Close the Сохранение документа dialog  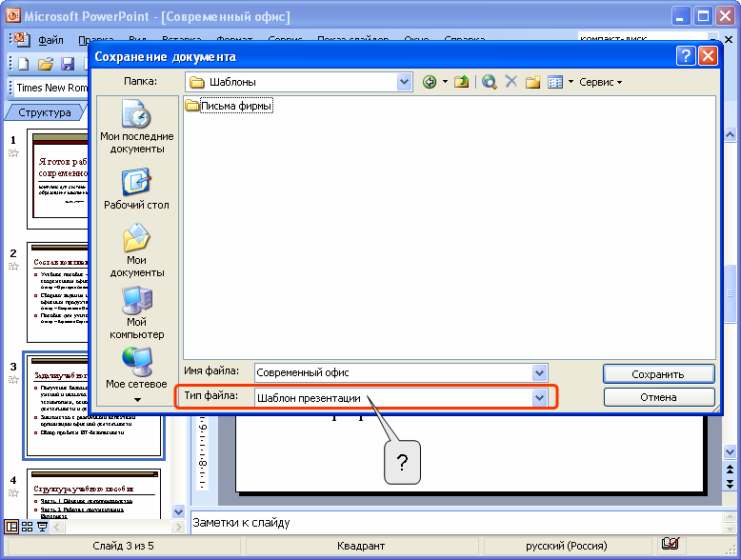pos(708,56)
